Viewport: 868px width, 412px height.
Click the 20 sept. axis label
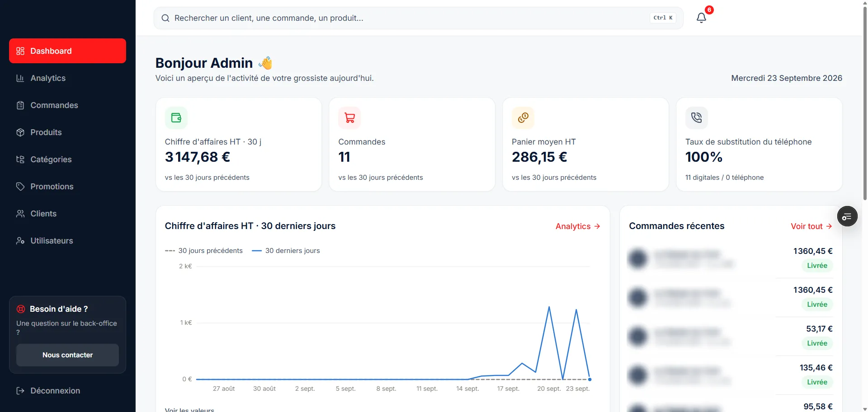549,389
